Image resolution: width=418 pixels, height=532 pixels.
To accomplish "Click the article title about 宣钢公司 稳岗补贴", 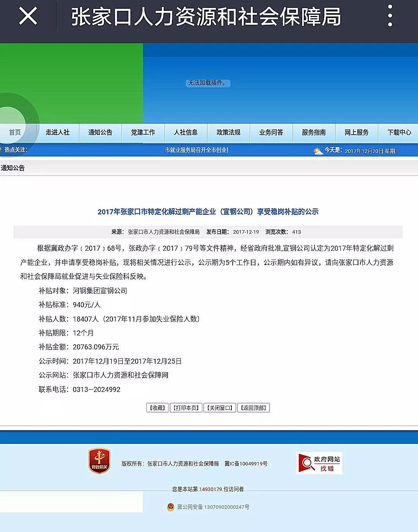I will [208, 212].
